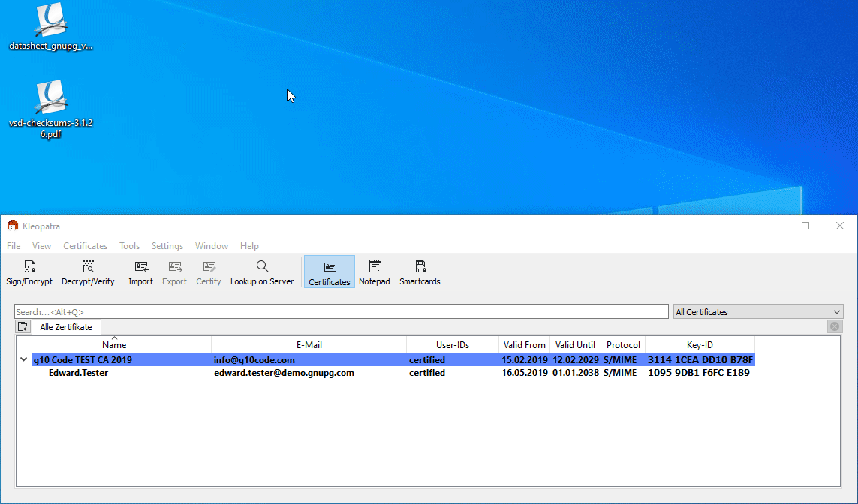Screen dimensions: 858x504
Task: Open the Decrypt/Verify tool
Action: pos(88,272)
